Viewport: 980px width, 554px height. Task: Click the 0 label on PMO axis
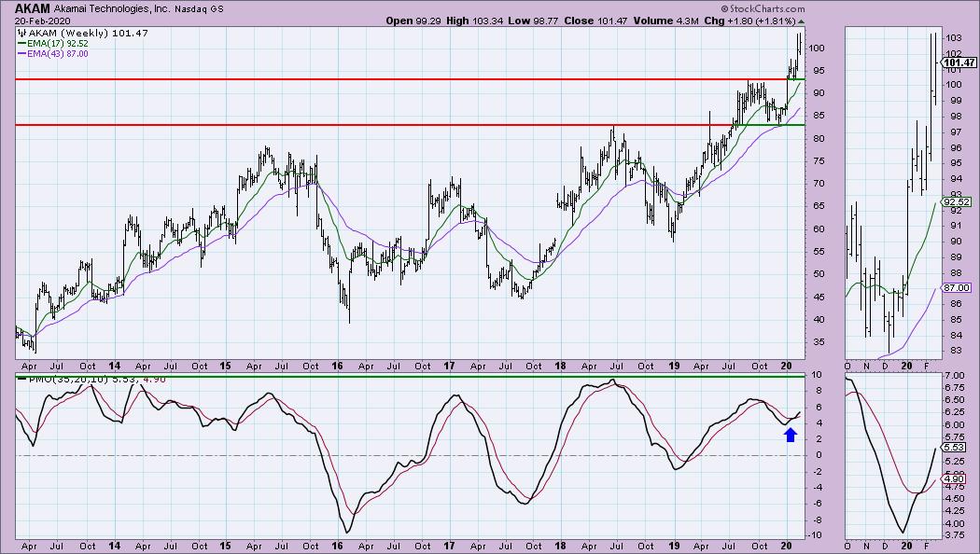(819, 455)
